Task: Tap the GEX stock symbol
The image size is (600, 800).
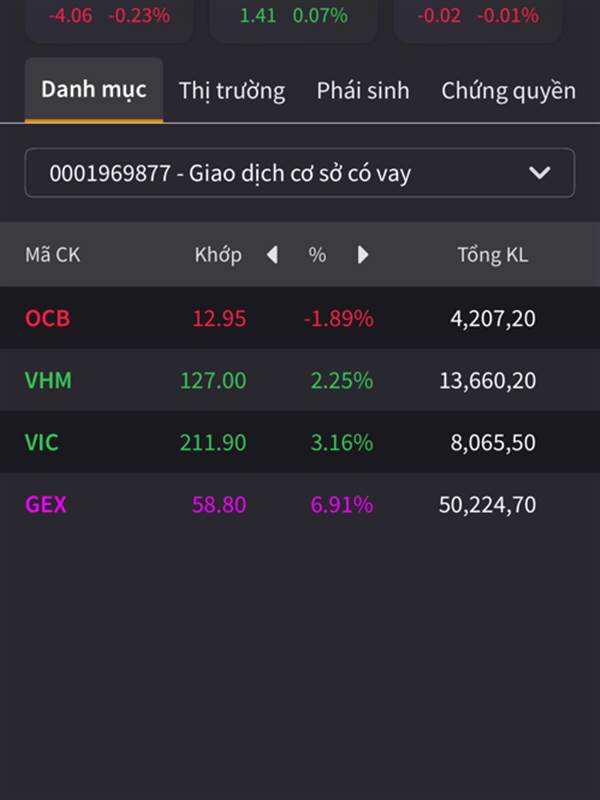Action: [x=46, y=504]
